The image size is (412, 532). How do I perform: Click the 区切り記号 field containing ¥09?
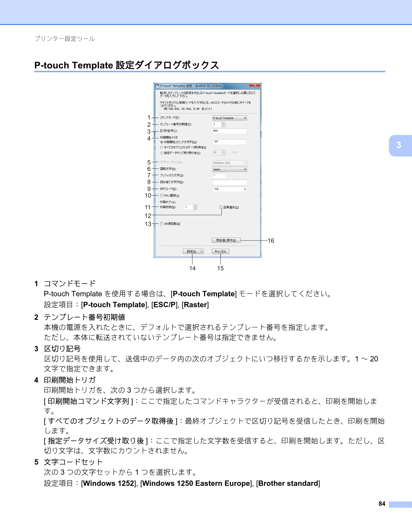pos(230,131)
